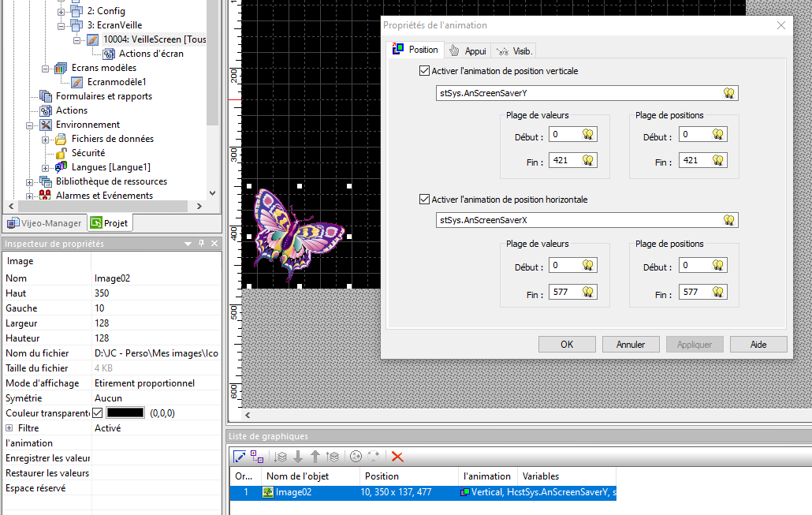The image size is (812, 515).
Task: Click the OK button
Action: [x=566, y=345]
